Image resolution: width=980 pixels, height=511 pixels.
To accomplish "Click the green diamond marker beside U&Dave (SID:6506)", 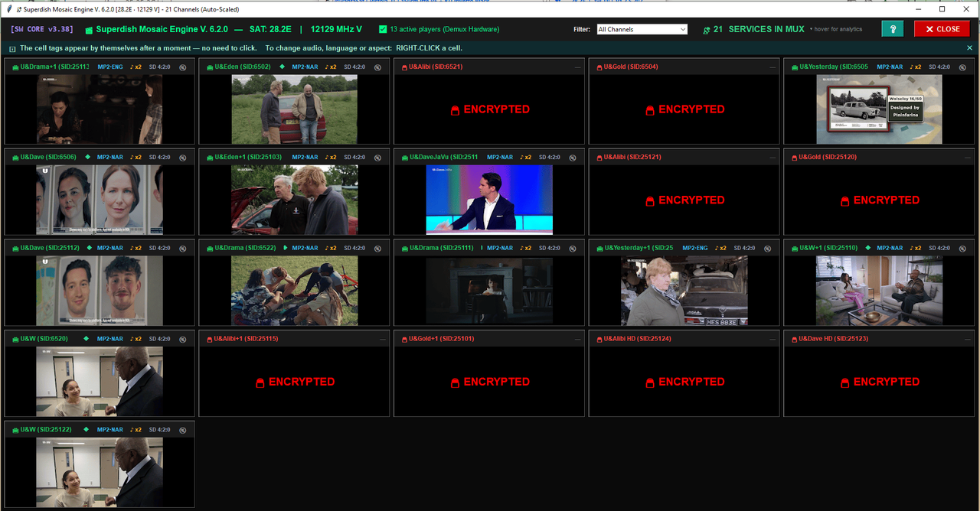I will click(x=87, y=157).
